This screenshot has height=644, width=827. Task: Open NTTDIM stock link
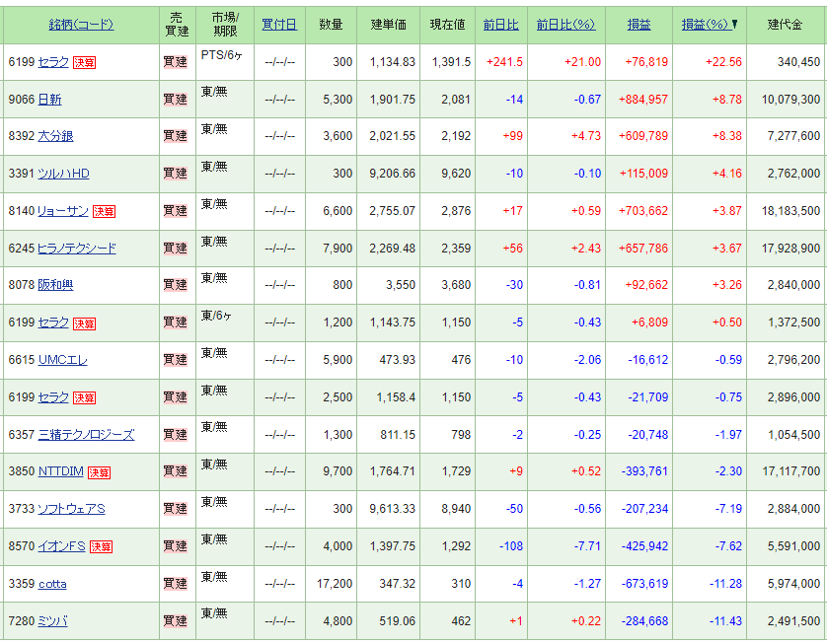61,471
